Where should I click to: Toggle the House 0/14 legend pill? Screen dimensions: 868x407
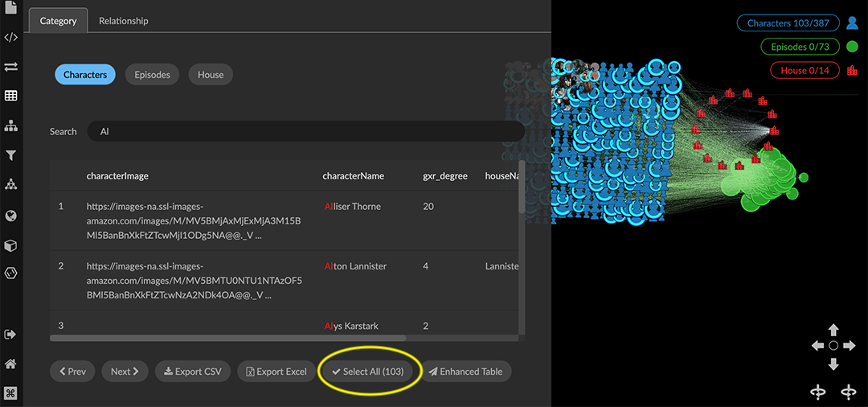805,70
